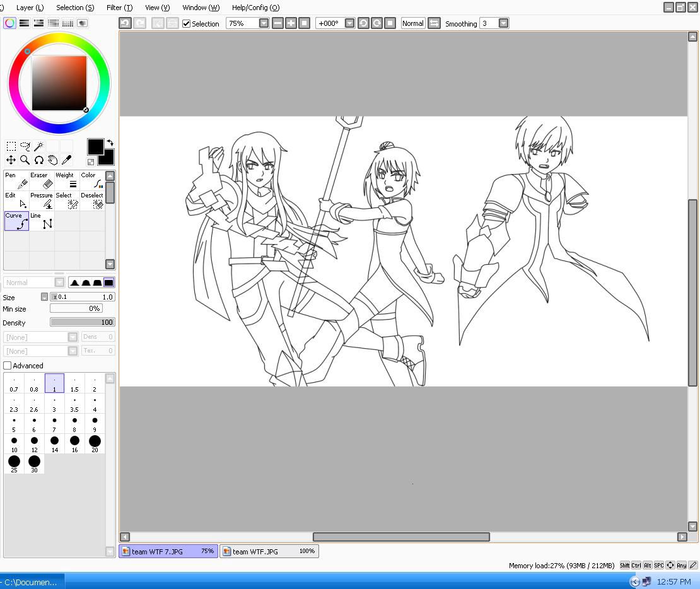Select the Eraser tool
Screen dimensions: 700x589
(x=42, y=180)
